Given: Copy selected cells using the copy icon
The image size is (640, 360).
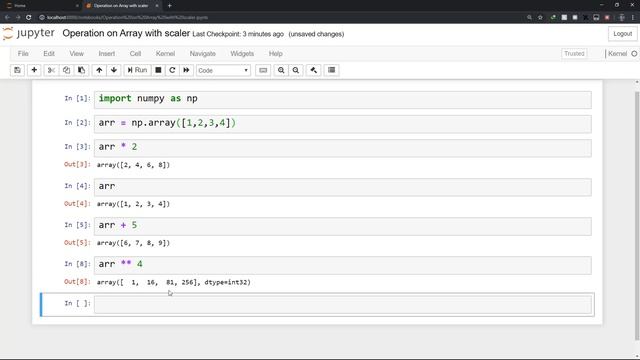Looking at the screenshot, I should [x=66, y=70].
